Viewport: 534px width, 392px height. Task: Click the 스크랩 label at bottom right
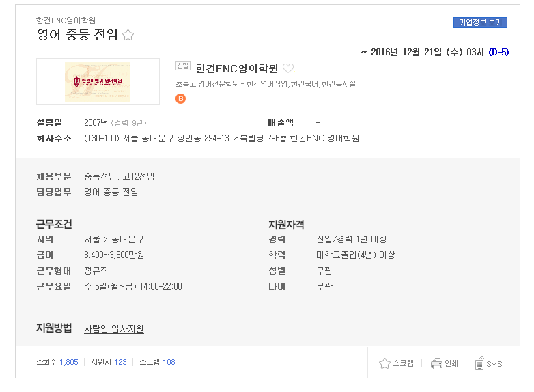(x=403, y=363)
